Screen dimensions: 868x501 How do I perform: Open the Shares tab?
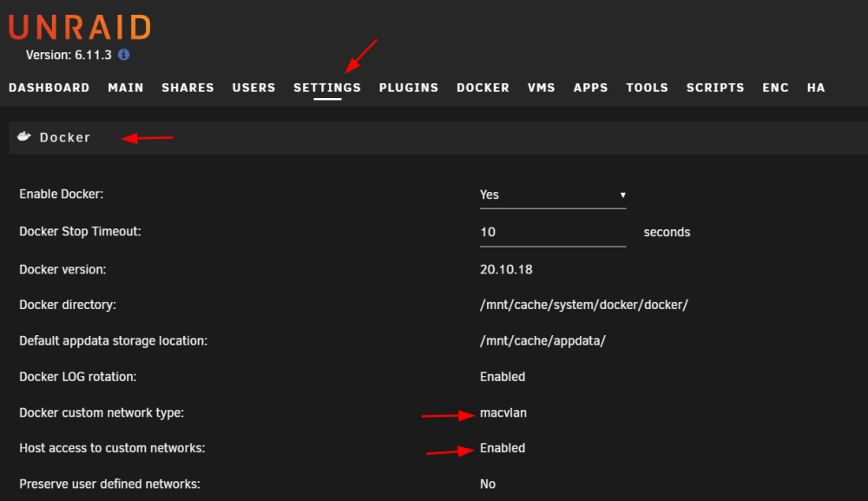[x=187, y=88]
